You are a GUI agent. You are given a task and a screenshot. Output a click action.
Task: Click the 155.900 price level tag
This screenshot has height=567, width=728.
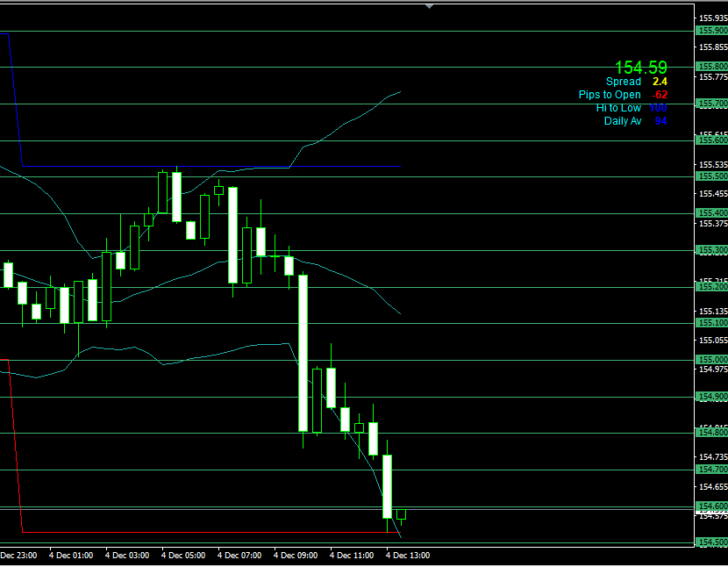click(711, 31)
